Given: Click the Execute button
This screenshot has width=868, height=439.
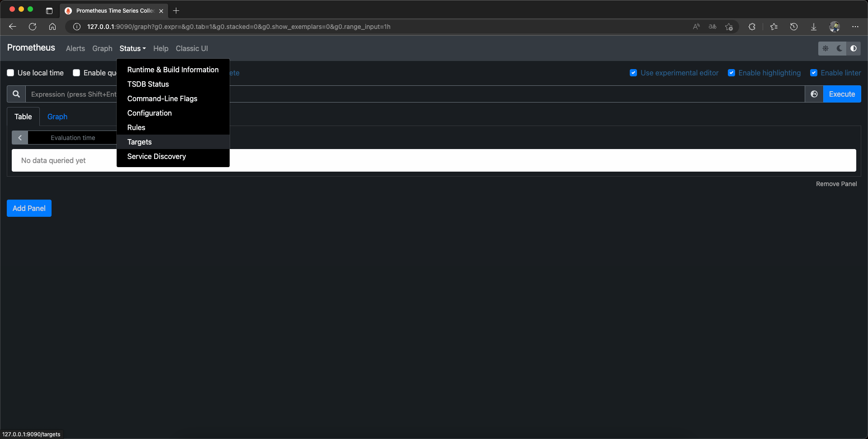Looking at the screenshot, I should click(842, 94).
